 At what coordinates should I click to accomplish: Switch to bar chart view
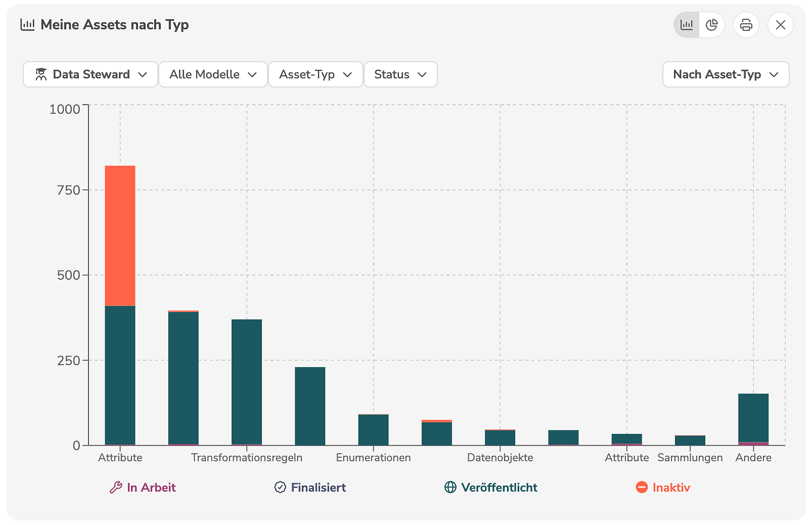pyautogui.click(x=687, y=25)
